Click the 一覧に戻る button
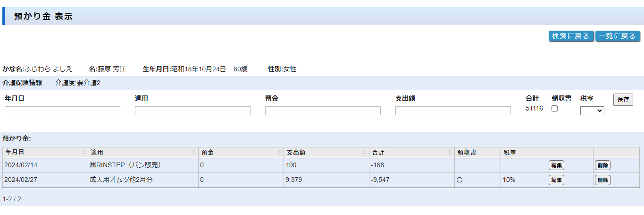644x215 pixels. tap(617, 36)
